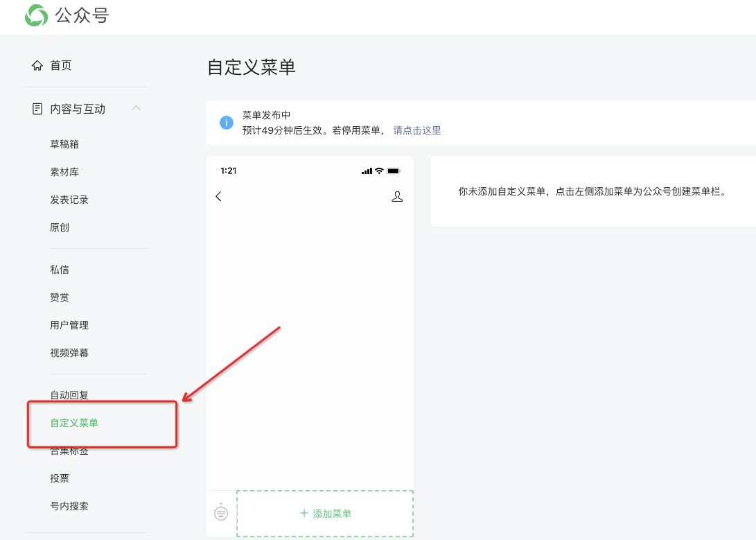Screen dimensions: 756x540
Task: Go to 首页 in the sidebar
Action: tap(61, 66)
